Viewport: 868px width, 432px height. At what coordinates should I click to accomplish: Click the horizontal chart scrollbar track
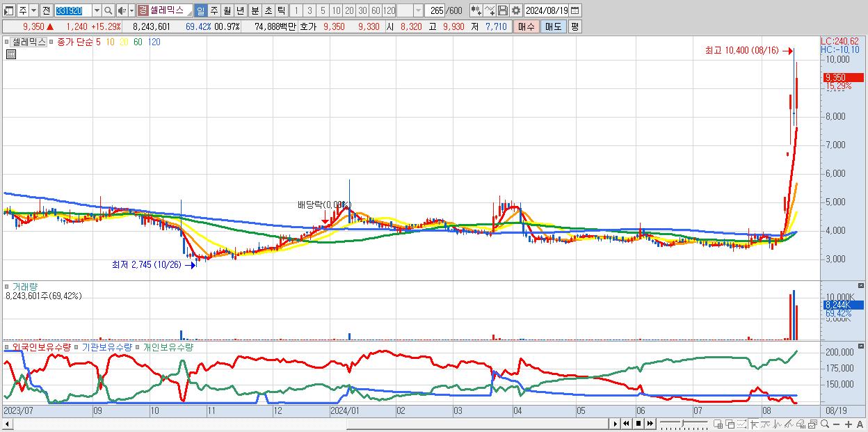(x=310, y=424)
